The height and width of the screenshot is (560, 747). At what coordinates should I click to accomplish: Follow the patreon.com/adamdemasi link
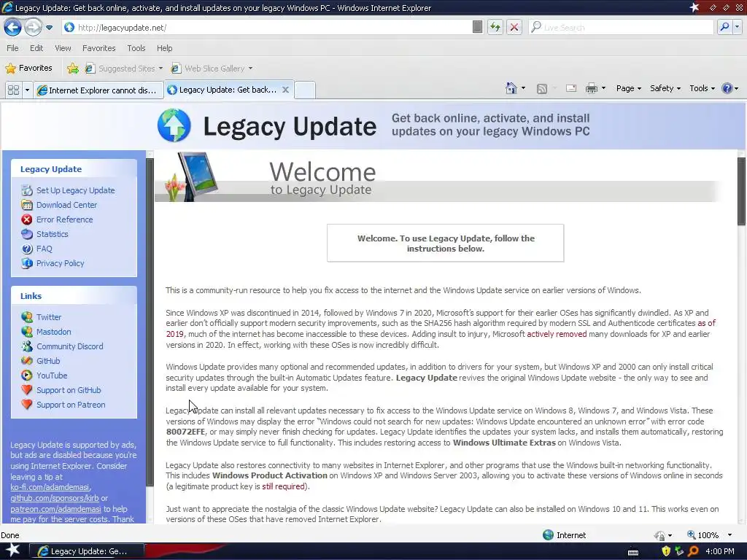(x=55, y=509)
